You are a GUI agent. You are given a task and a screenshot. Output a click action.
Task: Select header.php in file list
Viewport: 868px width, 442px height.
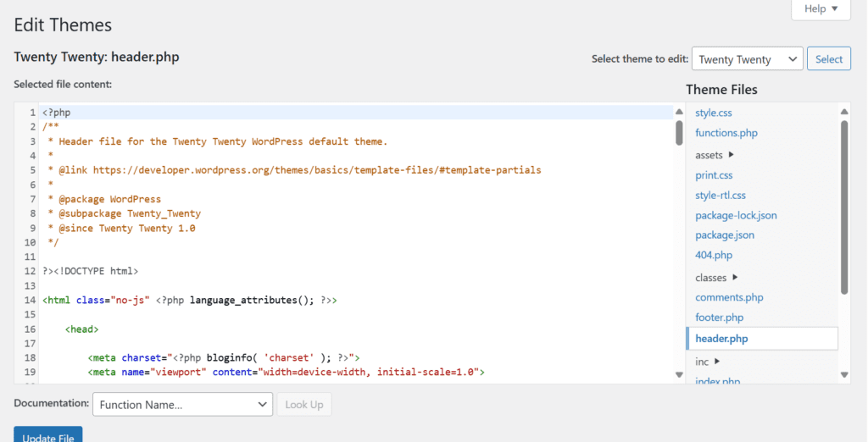[762, 339]
